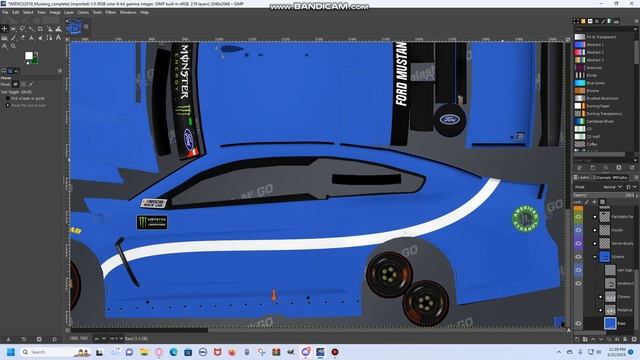Hide the Series decals layer
The image size is (640, 360).
click(x=578, y=243)
